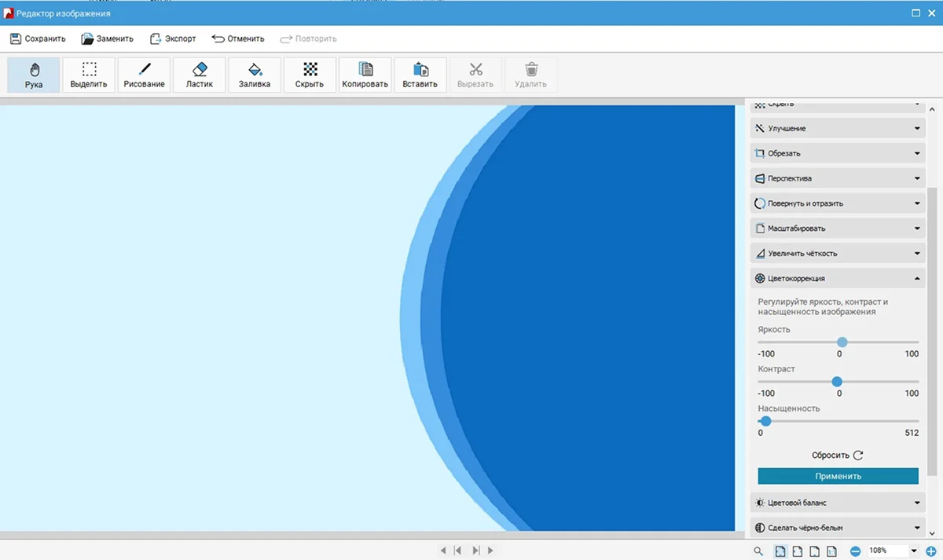943x560 pixels.
Task: Click Сохранить in the top menu
Action: point(38,38)
